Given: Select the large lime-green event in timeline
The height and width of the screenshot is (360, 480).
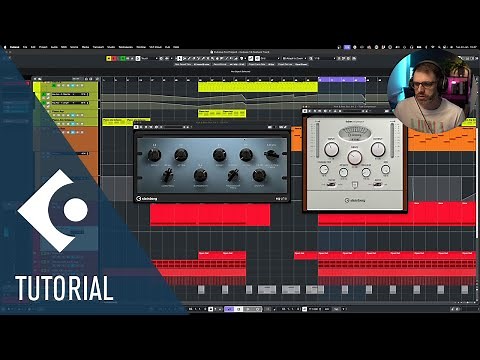Looking at the screenshot, I should pyautogui.click(x=258, y=87).
